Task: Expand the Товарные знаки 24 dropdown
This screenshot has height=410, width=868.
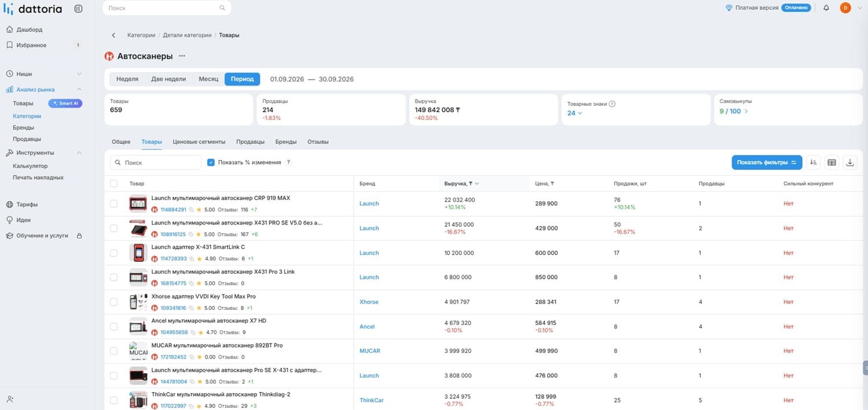Action: tap(575, 113)
